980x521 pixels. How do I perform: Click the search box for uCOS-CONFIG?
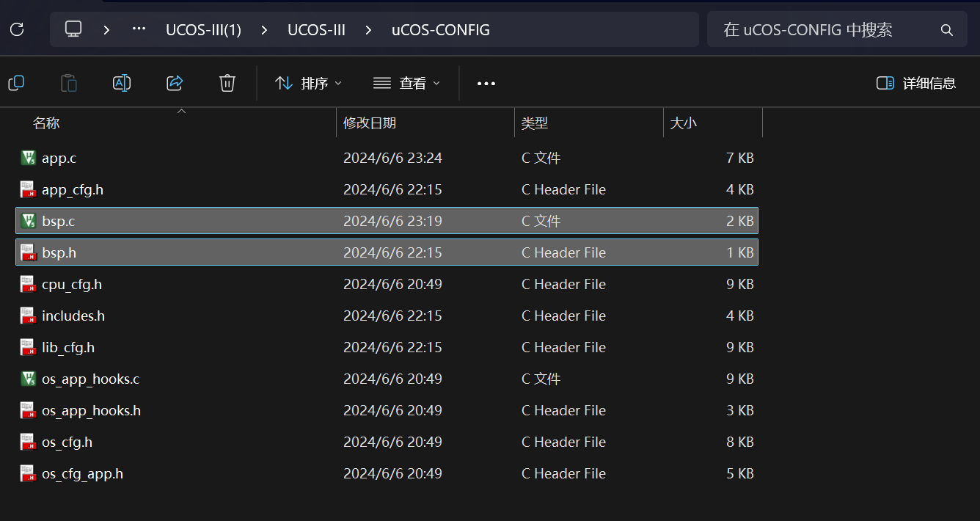click(x=837, y=29)
